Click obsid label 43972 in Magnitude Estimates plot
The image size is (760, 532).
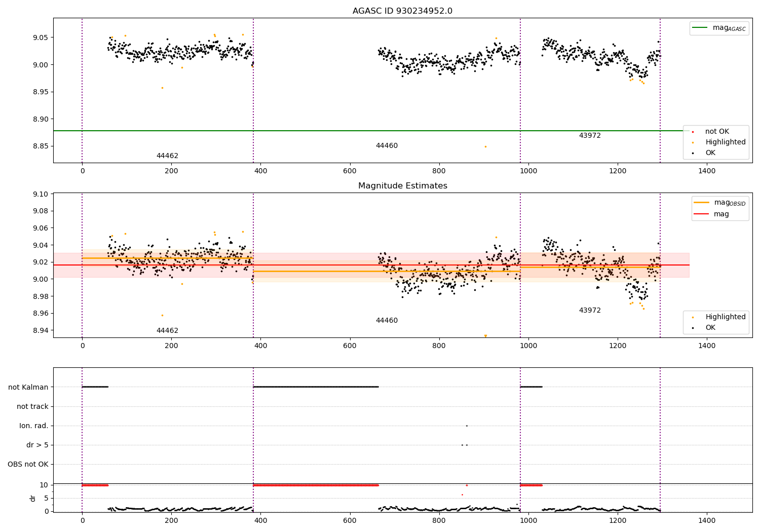590,310
